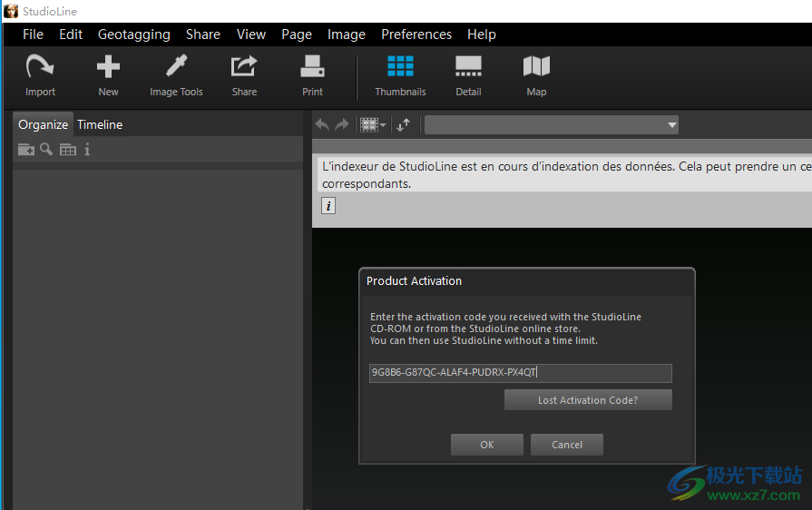Open the Preferences menu
812x510 pixels.
(416, 34)
